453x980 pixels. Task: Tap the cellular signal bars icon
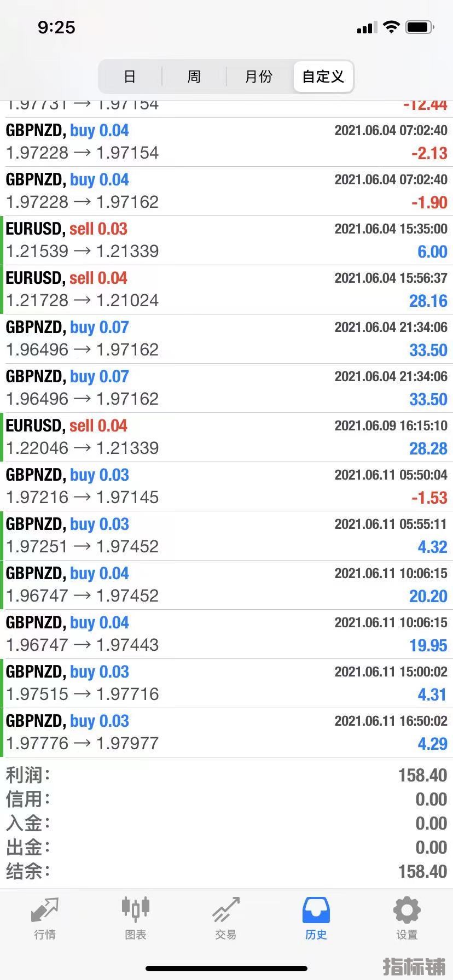point(367,28)
